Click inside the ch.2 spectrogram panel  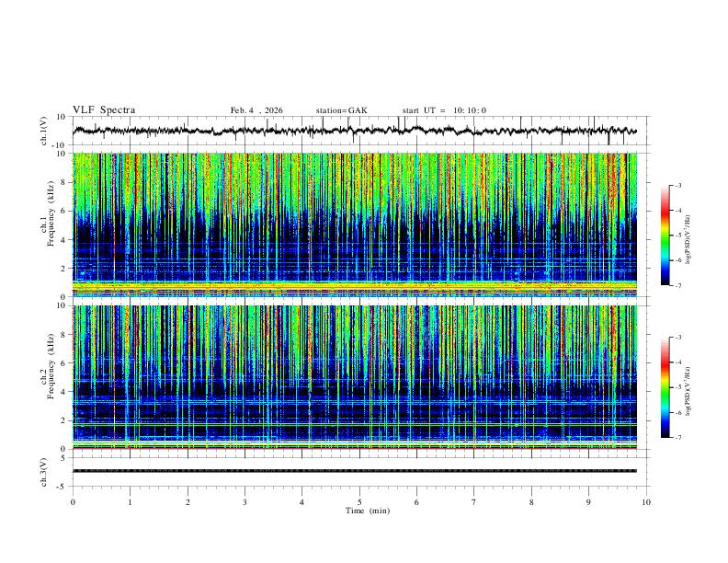pos(355,377)
